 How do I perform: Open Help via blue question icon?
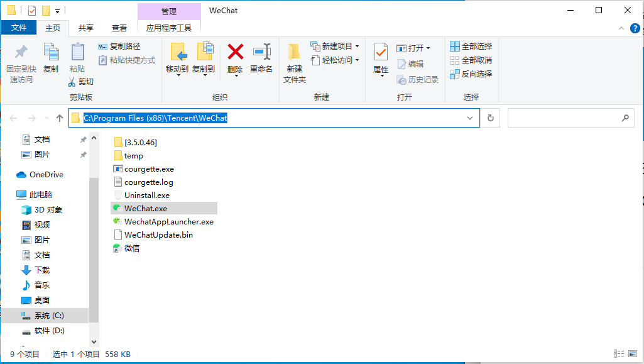pos(635,28)
